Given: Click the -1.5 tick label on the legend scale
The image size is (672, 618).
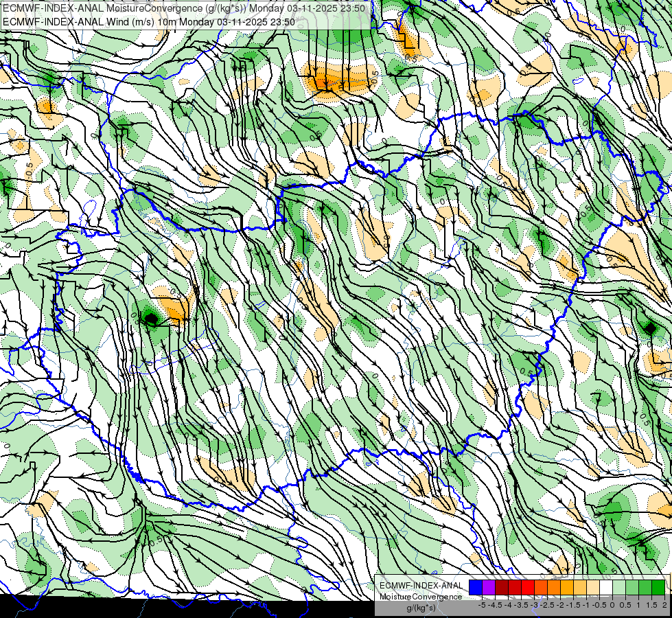Looking at the screenshot, I should point(573,605).
